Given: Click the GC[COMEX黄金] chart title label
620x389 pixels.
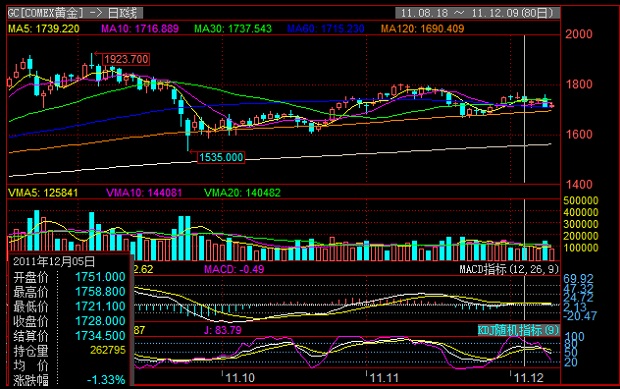Looking at the screenshot, I should tap(46, 13).
